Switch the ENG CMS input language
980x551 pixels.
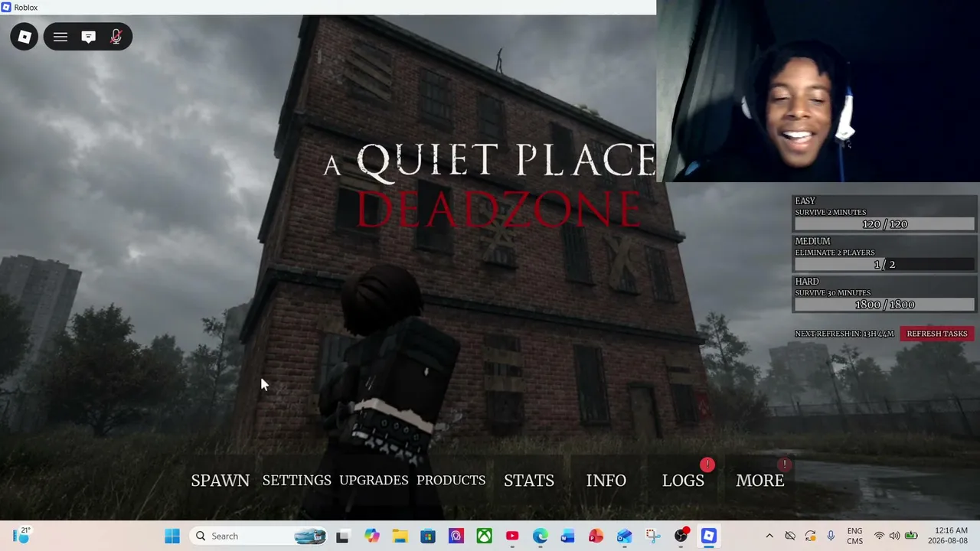(854, 536)
